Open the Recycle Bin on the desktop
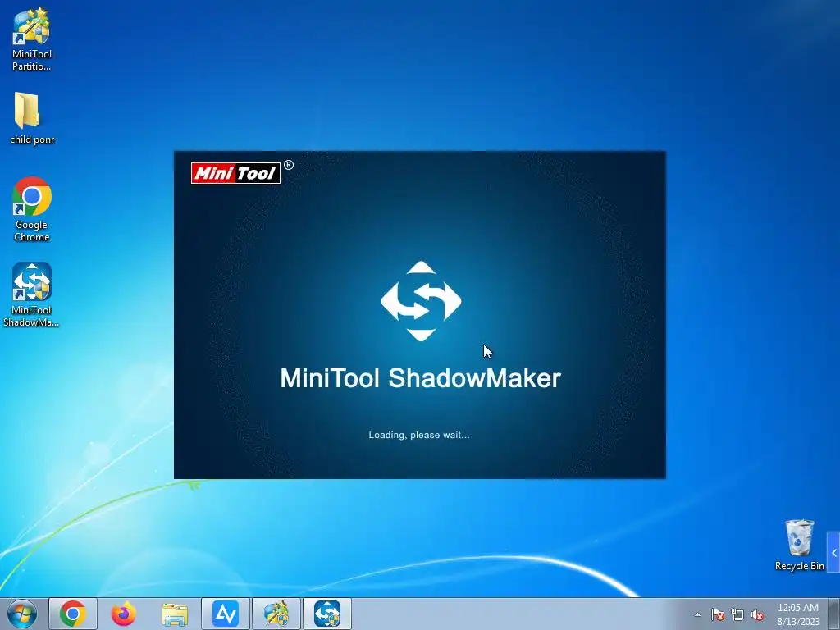The width and height of the screenshot is (840, 630). coord(799,545)
